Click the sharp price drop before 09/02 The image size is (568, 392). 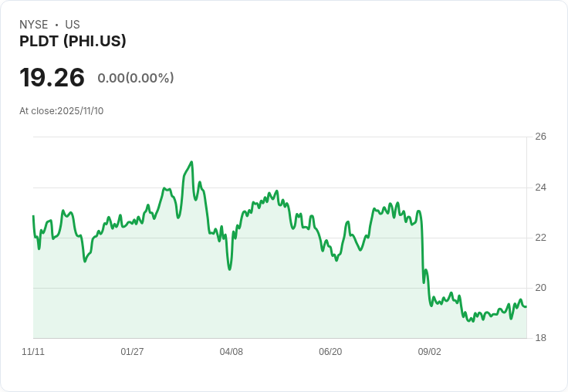pos(422,247)
